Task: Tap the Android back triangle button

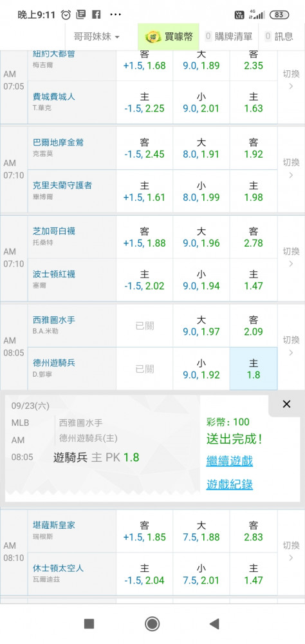Action: [x=214, y=624]
